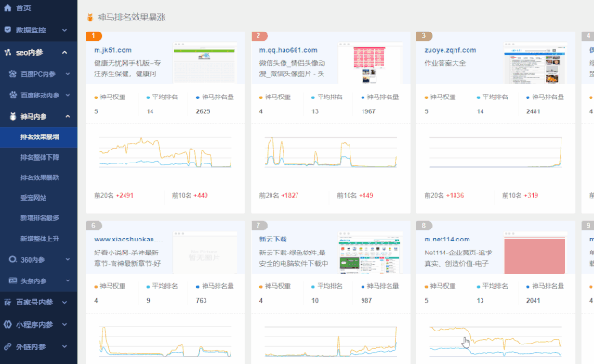Click the 小程序内参 icon
The width and height of the screenshot is (594, 364).
(7, 324)
